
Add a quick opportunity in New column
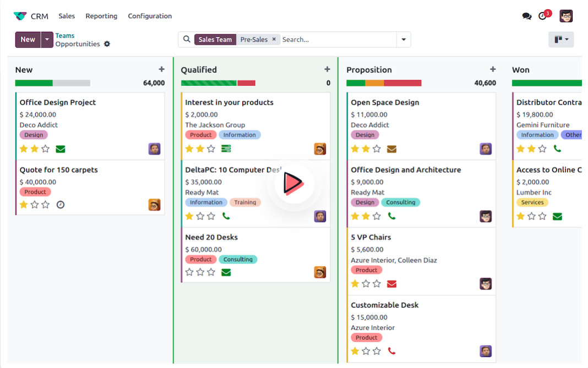tap(162, 69)
